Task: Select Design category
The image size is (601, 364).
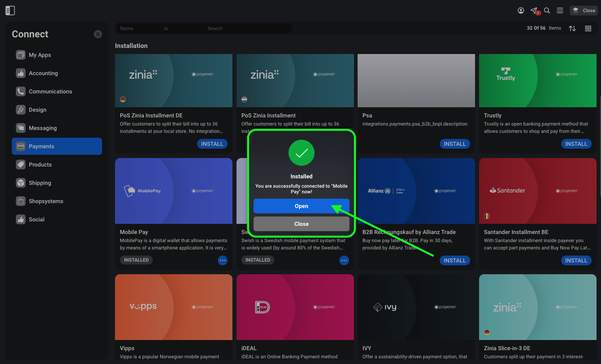Action: click(57, 110)
